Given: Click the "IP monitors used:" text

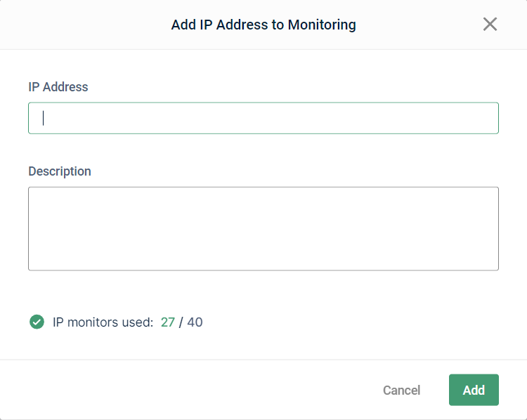Looking at the screenshot, I should pyautogui.click(x=103, y=322).
